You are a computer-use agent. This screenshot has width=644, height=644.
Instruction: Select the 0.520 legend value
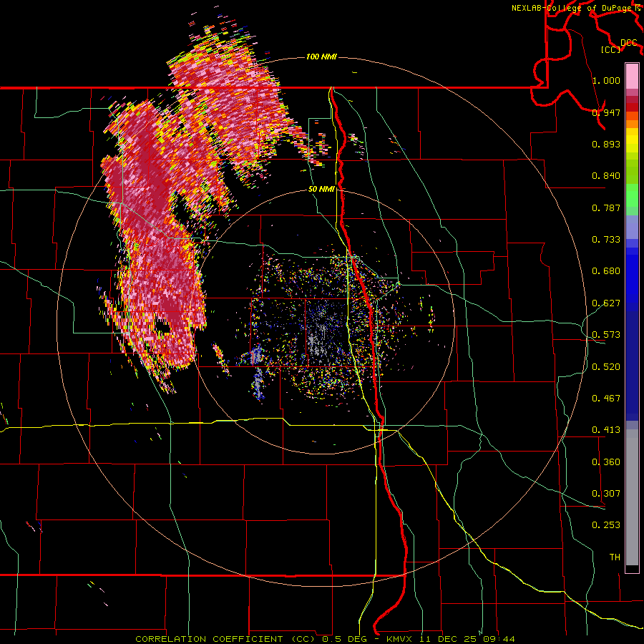coord(606,367)
